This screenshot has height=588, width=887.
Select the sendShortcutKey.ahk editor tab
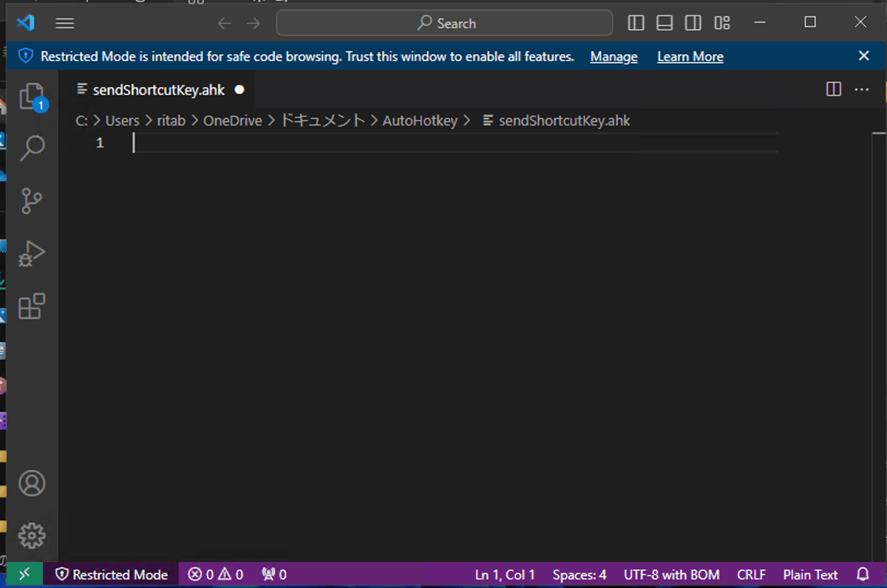click(x=158, y=90)
